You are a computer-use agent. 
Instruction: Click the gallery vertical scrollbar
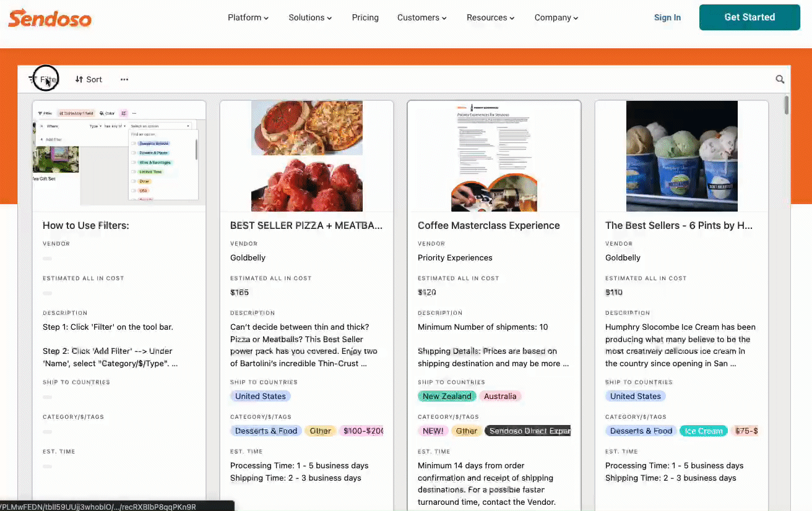point(787,105)
